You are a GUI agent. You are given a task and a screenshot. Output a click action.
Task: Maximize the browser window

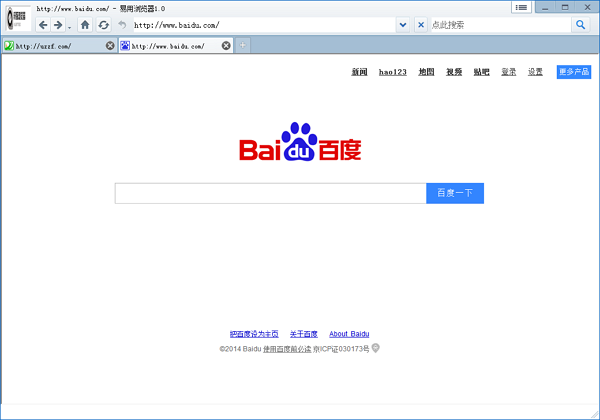tap(565, 7)
